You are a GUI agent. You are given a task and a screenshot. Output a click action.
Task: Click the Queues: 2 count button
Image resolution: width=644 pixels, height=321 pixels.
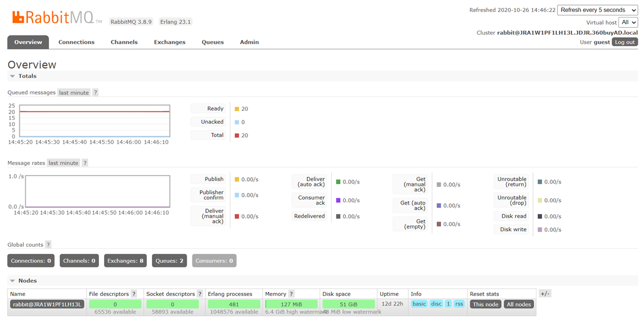point(170,261)
